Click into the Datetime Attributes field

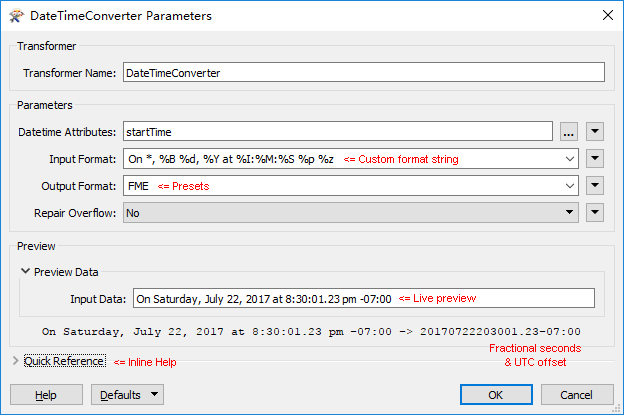[337, 131]
